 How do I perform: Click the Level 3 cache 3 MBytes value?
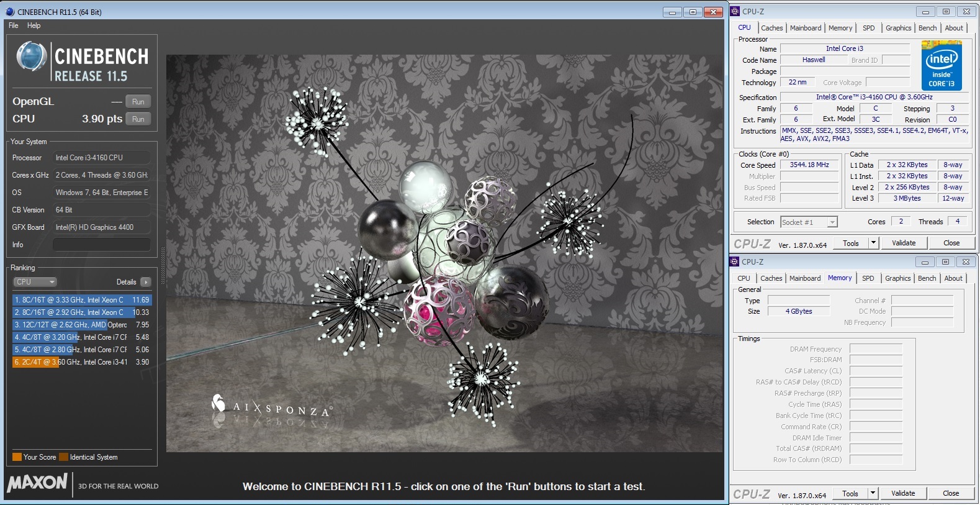click(907, 199)
